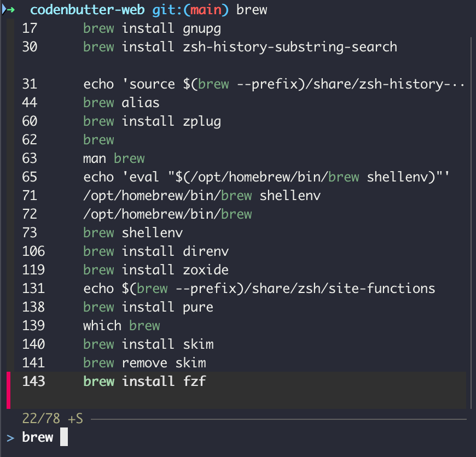This screenshot has width=476, height=457.
Task: Pick entry 60 brew install zplug
Action: tap(152, 121)
